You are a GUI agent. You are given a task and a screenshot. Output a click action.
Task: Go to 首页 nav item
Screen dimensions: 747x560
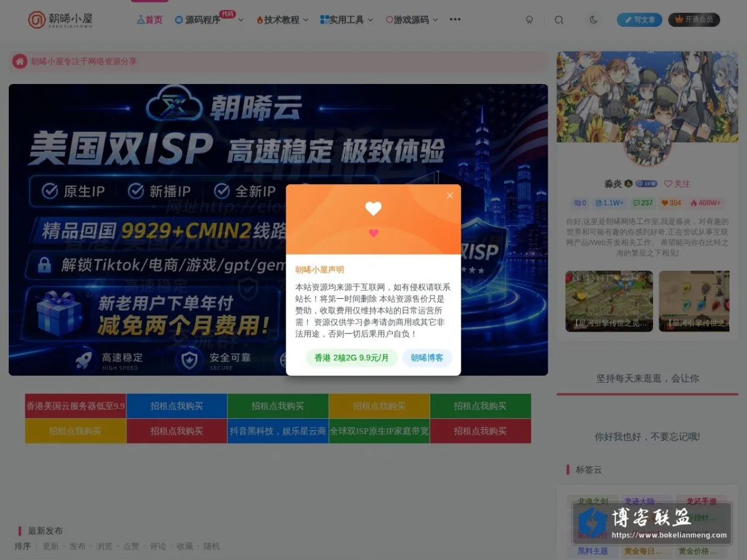pyautogui.click(x=149, y=20)
